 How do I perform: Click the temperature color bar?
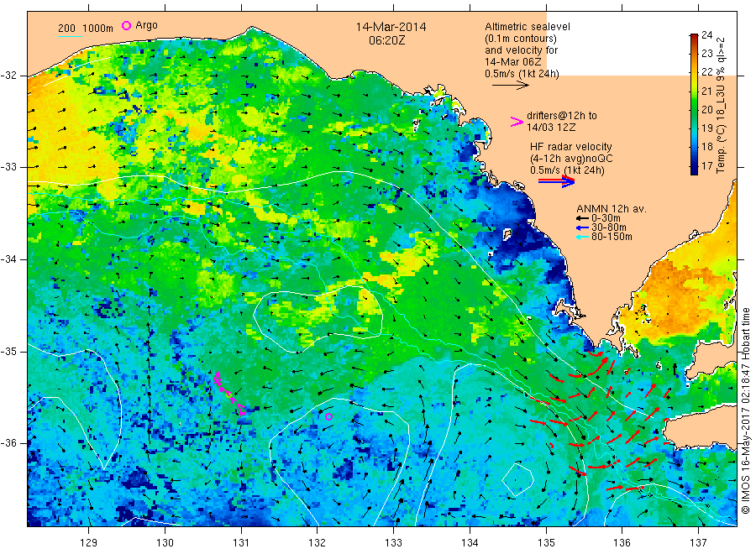(x=694, y=104)
